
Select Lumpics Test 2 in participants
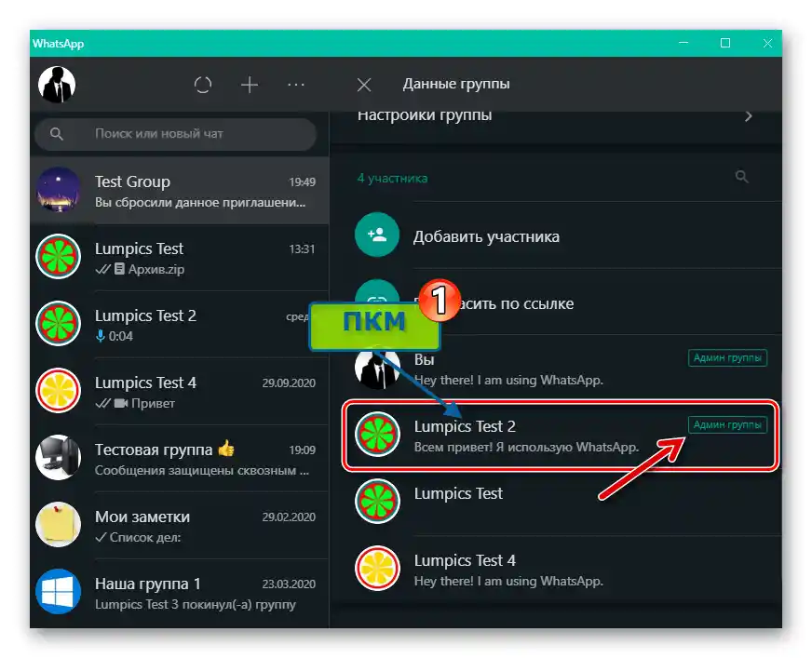[x=562, y=436]
